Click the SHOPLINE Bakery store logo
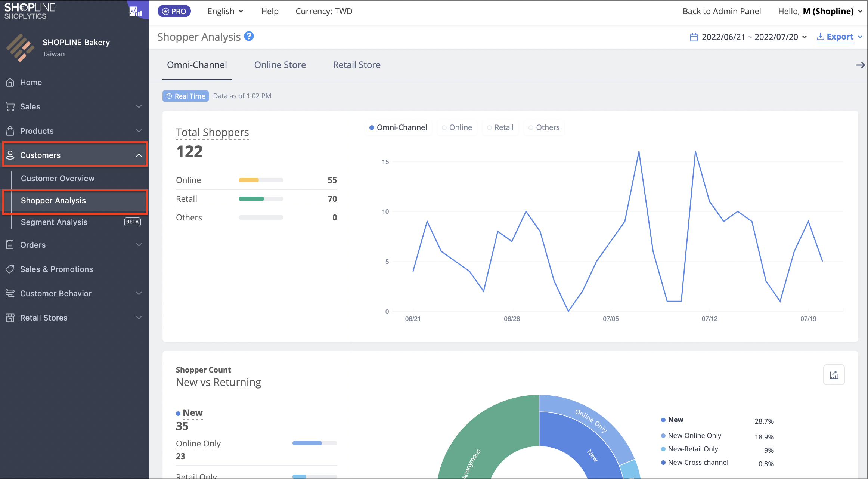The width and height of the screenshot is (868, 479). pos(20,48)
